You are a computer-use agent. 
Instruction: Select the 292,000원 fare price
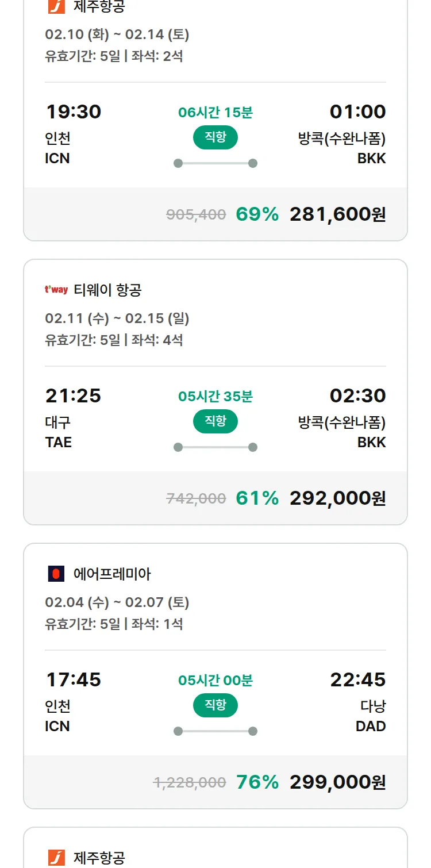pos(337,498)
